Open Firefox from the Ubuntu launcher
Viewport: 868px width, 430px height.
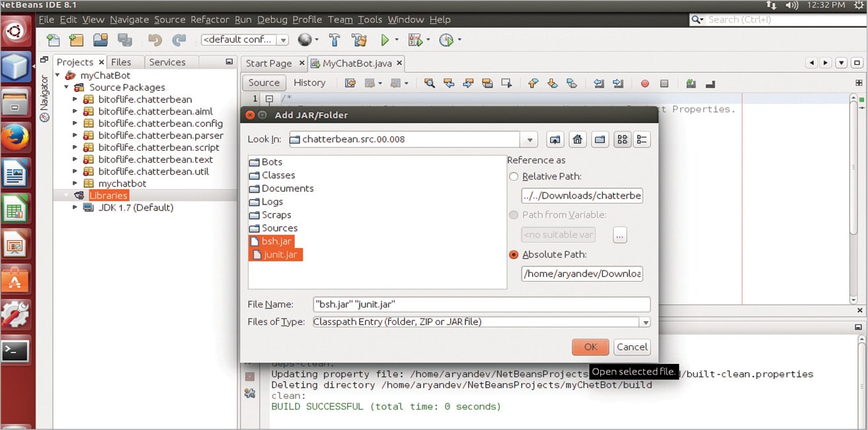[15, 138]
